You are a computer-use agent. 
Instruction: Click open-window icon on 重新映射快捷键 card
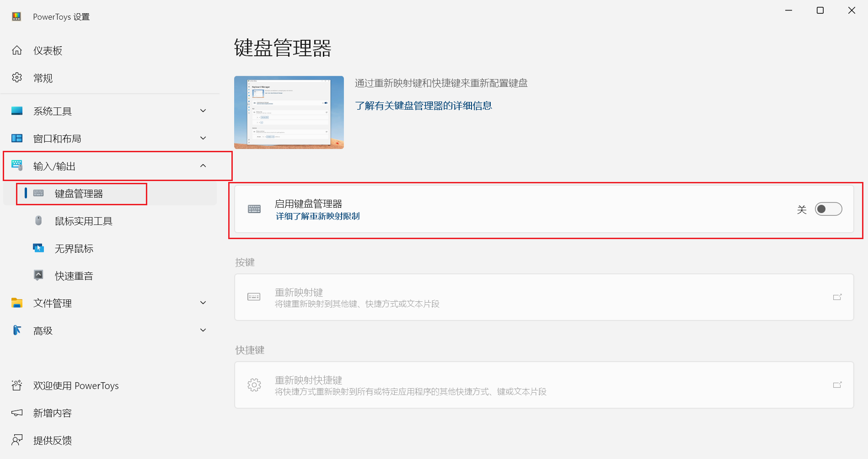point(837,385)
